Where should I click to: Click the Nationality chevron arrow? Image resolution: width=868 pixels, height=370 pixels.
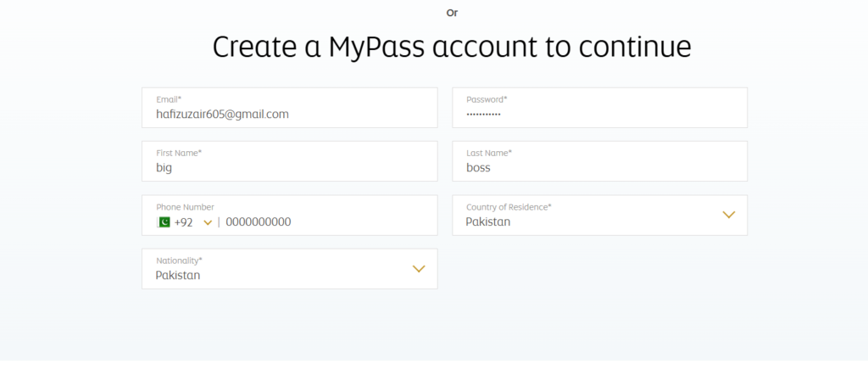click(x=418, y=268)
